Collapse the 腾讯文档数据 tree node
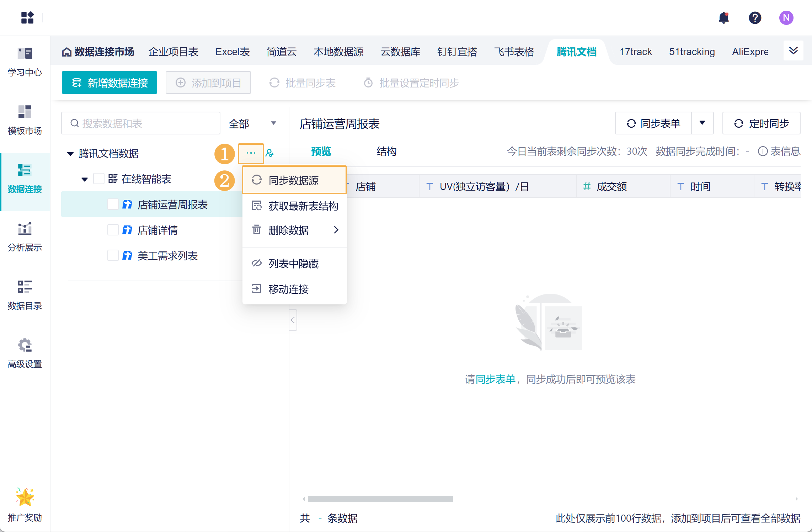The height and width of the screenshot is (532, 812). pos(70,154)
